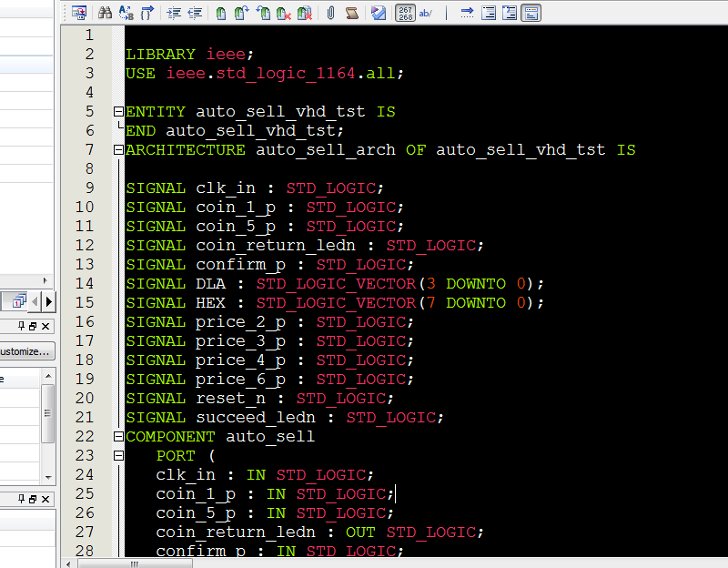The height and width of the screenshot is (568, 728).
Task: Open the Find dialog with the binoculars icon
Action: click(x=106, y=12)
